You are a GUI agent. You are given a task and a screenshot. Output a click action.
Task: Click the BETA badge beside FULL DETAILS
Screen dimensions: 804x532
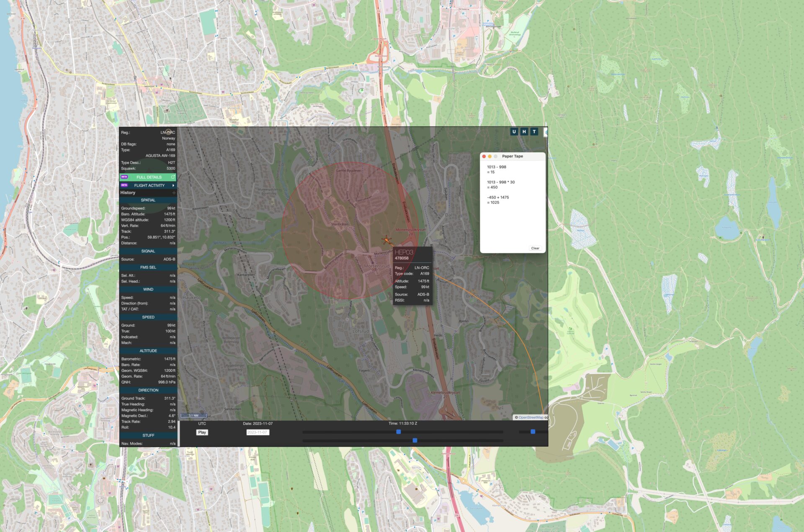pyautogui.click(x=124, y=177)
